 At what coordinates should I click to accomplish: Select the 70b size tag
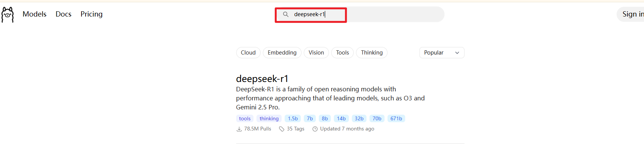click(377, 118)
